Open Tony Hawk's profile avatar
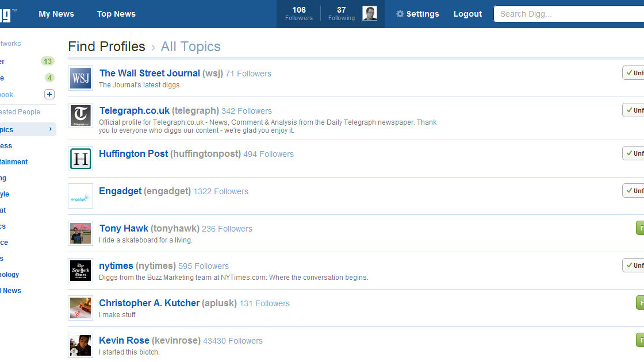 point(80,233)
